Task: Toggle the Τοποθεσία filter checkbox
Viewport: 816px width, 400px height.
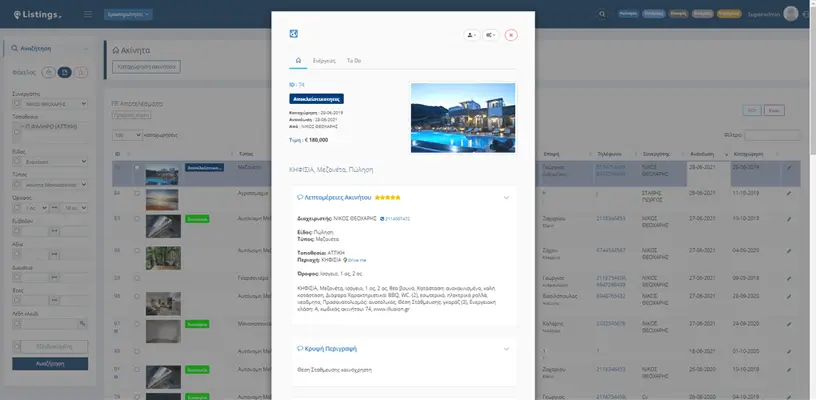Action: pos(16,133)
